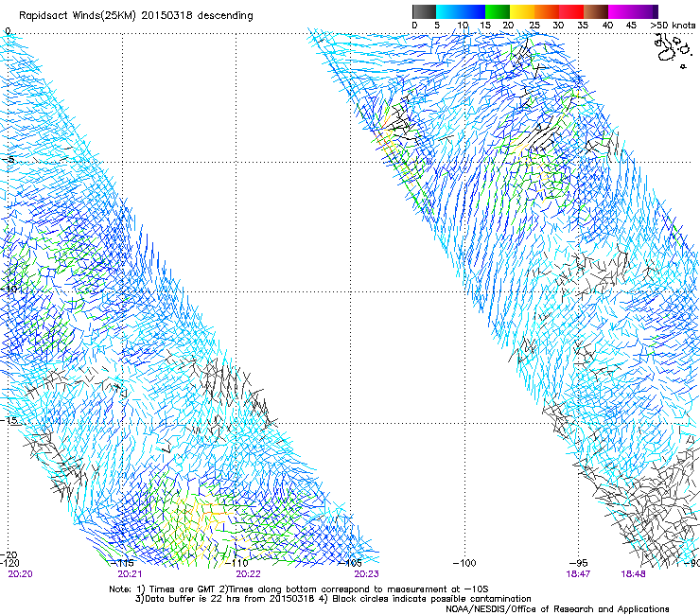Click the brown 35-40 knots legend swatch
This screenshot has width=700, height=615.
point(596,11)
